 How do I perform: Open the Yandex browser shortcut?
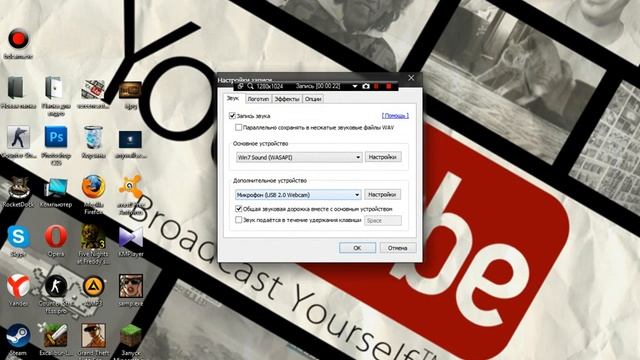[x=18, y=286]
